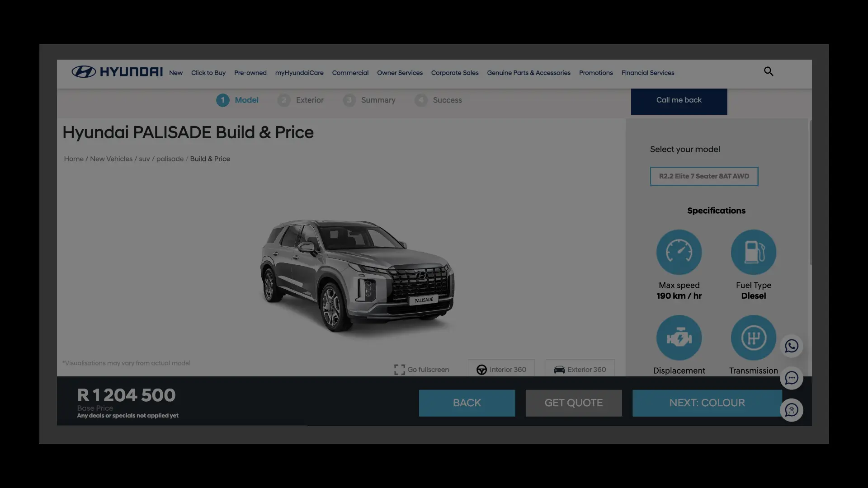Click the Max speed speedometer icon
This screenshot has width=868, height=488.
pos(679,252)
